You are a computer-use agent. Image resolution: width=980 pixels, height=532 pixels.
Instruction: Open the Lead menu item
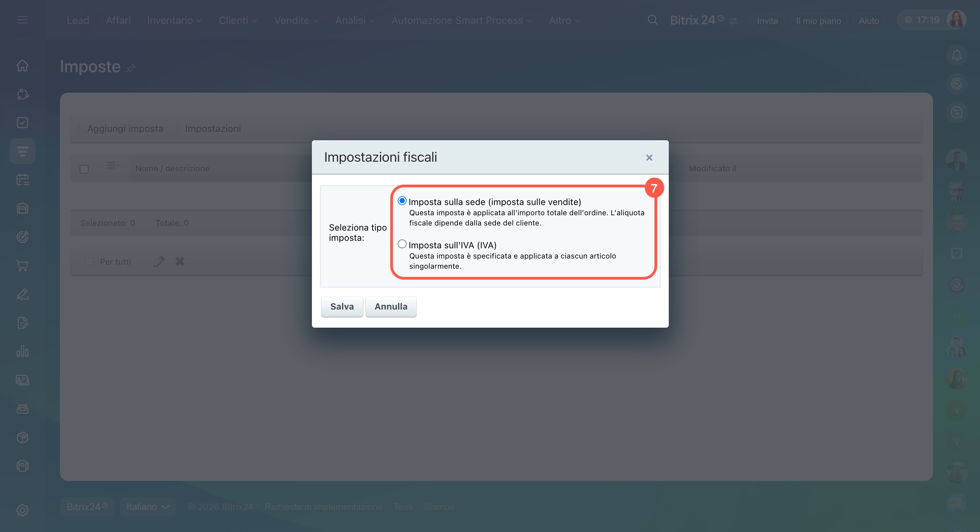pyautogui.click(x=78, y=20)
